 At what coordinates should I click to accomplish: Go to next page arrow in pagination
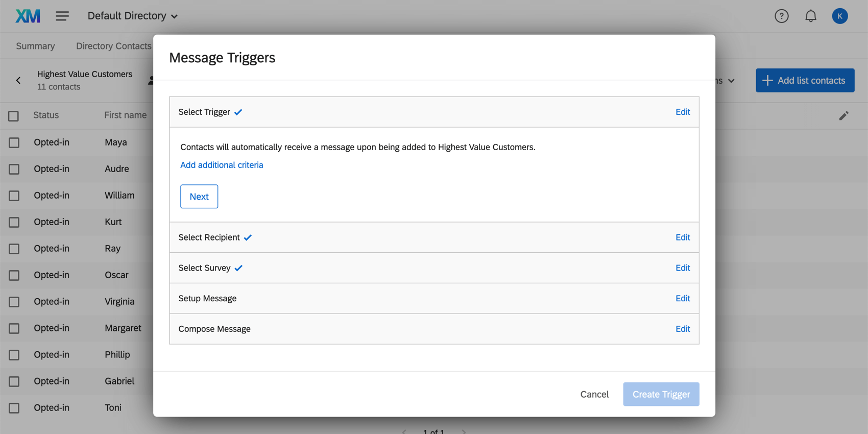click(x=464, y=431)
